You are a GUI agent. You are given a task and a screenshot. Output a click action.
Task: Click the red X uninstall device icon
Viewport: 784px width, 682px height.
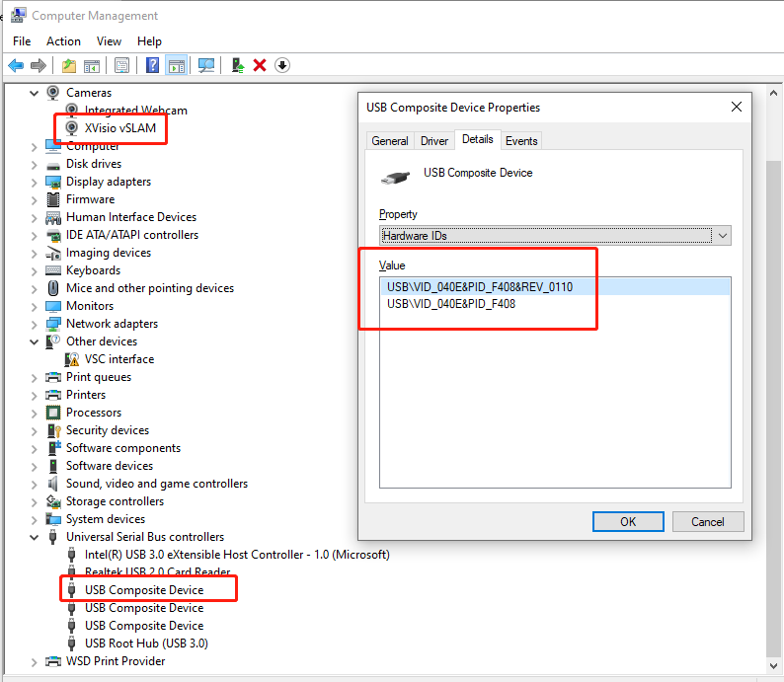(260, 65)
